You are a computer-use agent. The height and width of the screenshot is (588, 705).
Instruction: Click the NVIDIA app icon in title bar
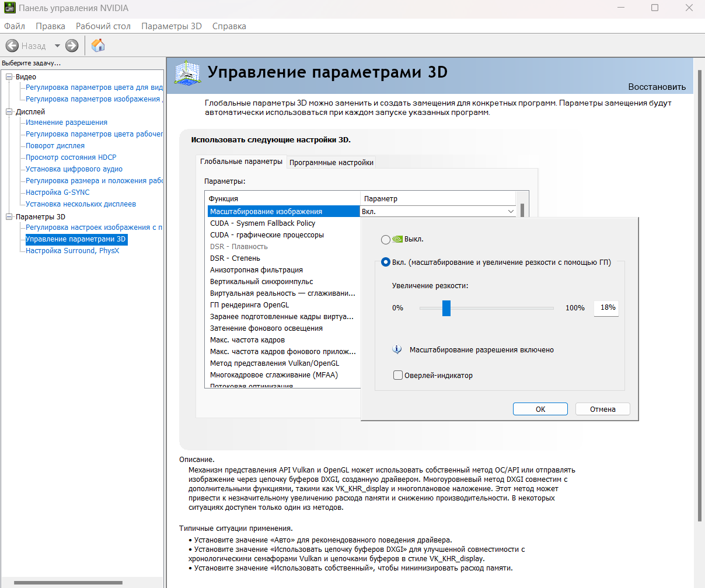coord(9,8)
